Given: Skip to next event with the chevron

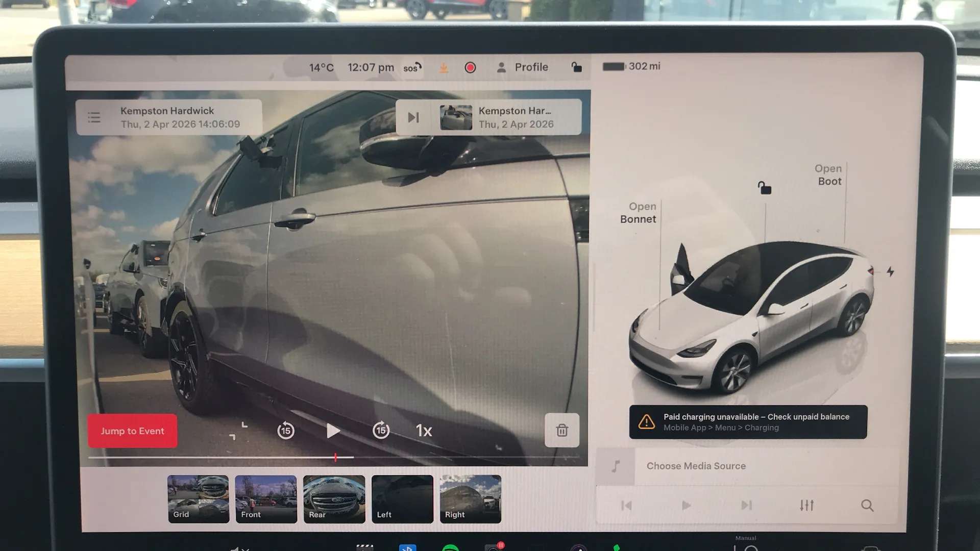Looking at the screenshot, I should [413, 117].
